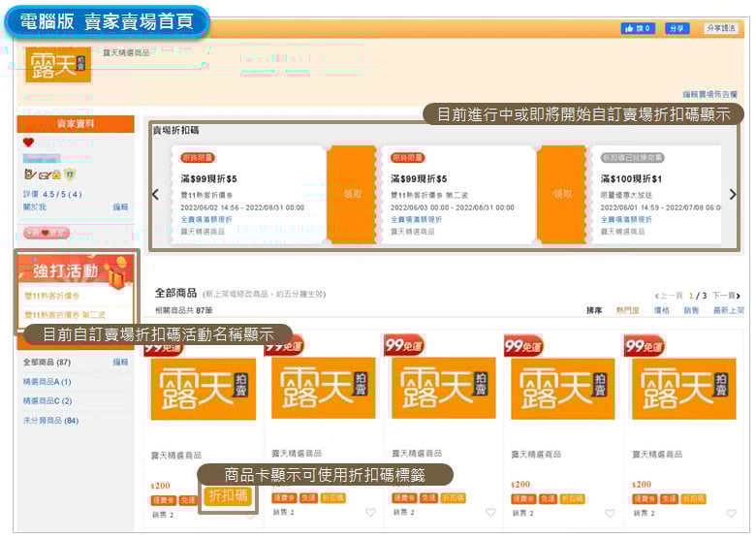The width and height of the screenshot is (756, 538).
Task: Favorite the second product with heart icon
Action: click(x=370, y=513)
